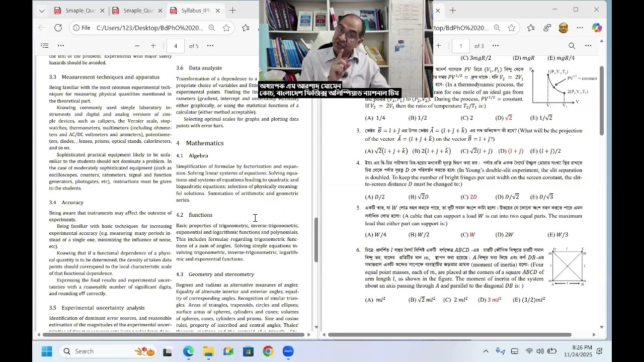Screen dimensions: 644x362
Task: Open the volume control in system tray
Action: [540, 351]
